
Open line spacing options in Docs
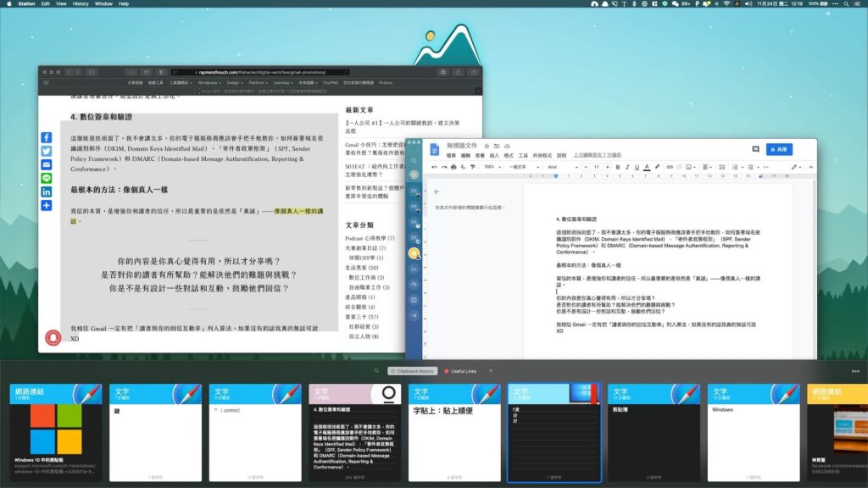pyautogui.click(x=722, y=167)
